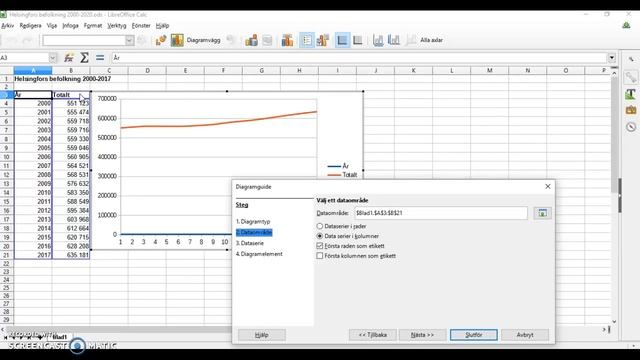Expand the formula bar arrow
The height and width of the screenshot is (360, 640).
point(611,58)
